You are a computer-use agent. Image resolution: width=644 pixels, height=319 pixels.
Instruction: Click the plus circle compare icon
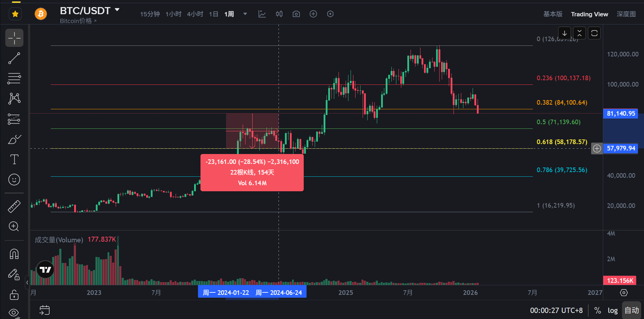tap(313, 14)
